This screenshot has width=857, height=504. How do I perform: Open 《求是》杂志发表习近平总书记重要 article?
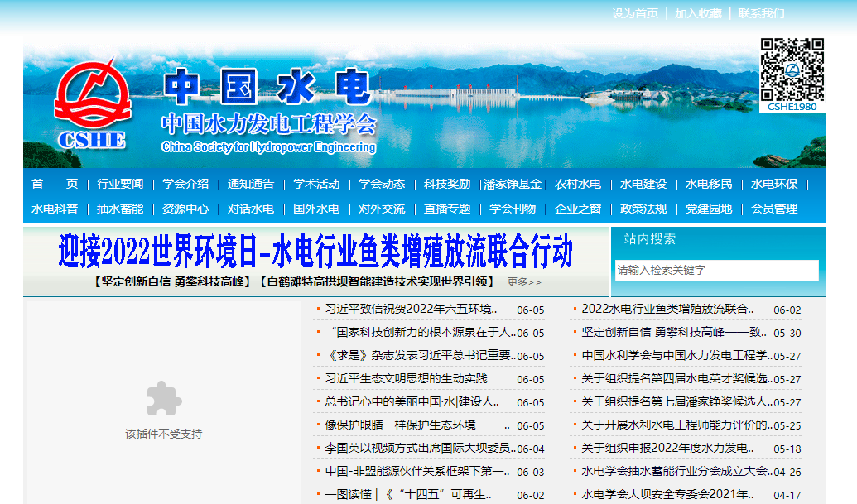tap(421, 356)
